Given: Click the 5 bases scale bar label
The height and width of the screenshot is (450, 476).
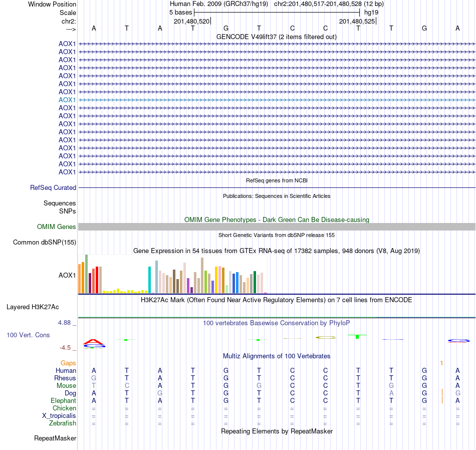Looking at the screenshot, I should [x=180, y=13].
